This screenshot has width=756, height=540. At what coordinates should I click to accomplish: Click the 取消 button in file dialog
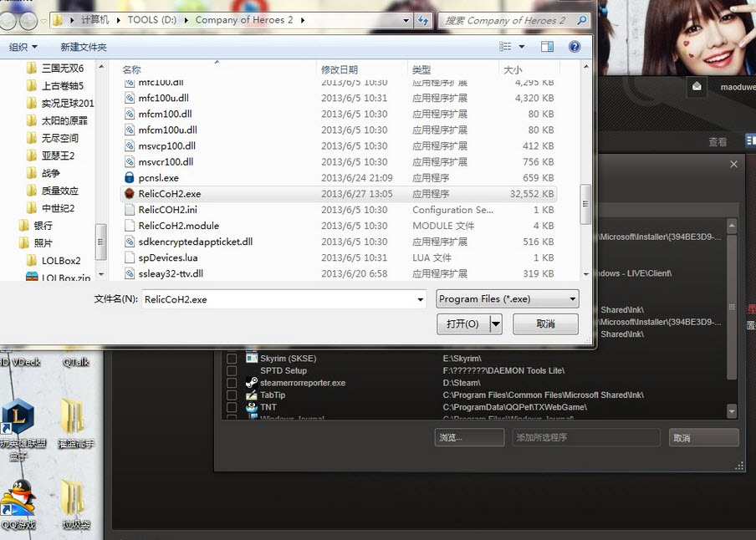(x=546, y=324)
